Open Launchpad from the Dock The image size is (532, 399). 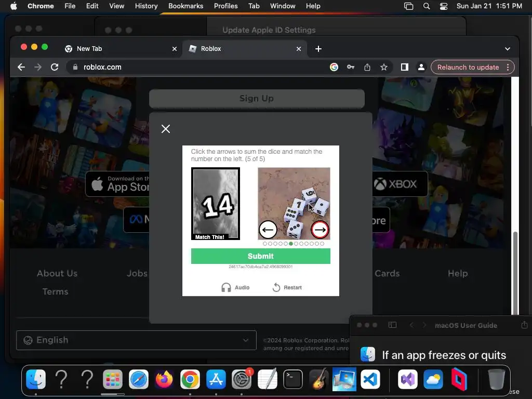click(x=113, y=379)
